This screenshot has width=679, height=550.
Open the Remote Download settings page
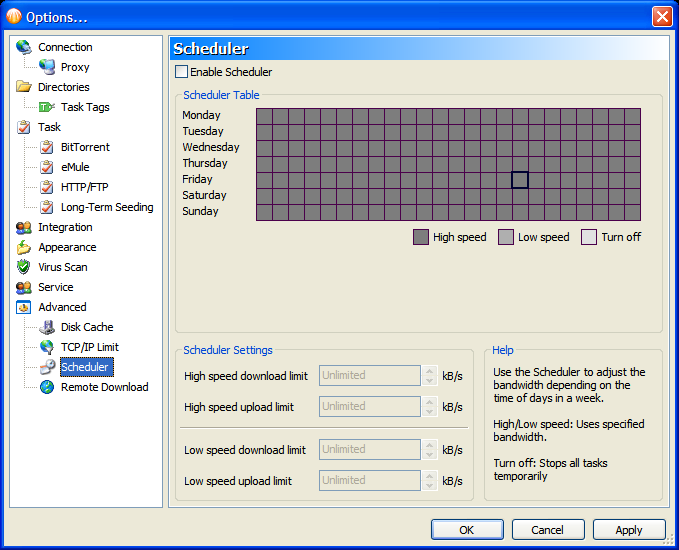click(105, 387)
